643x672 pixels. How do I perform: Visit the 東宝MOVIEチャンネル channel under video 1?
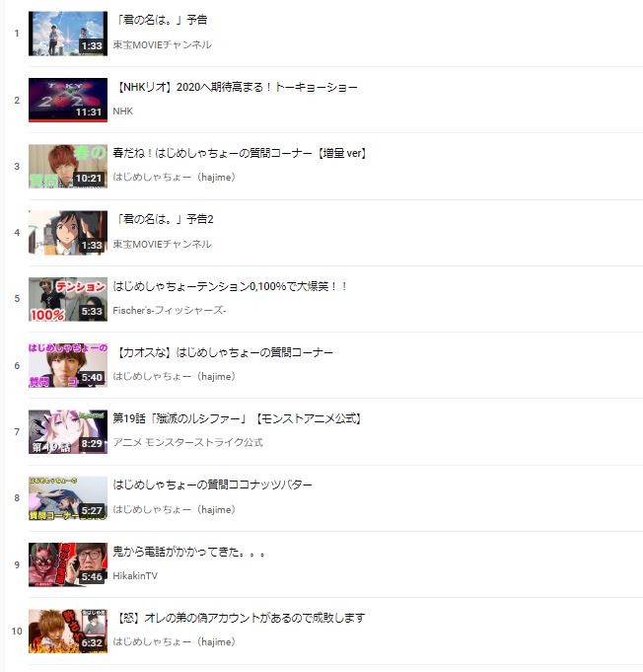point(162,44)
